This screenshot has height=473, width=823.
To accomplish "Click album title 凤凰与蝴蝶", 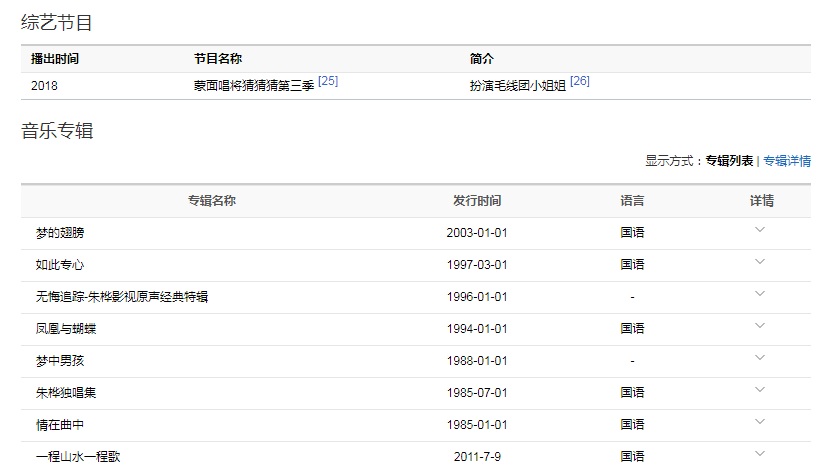I will tap(66, 329).
